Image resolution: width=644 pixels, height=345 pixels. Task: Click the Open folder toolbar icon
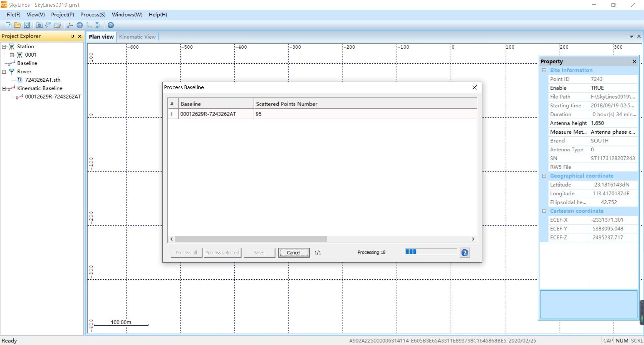coord(17,25)
